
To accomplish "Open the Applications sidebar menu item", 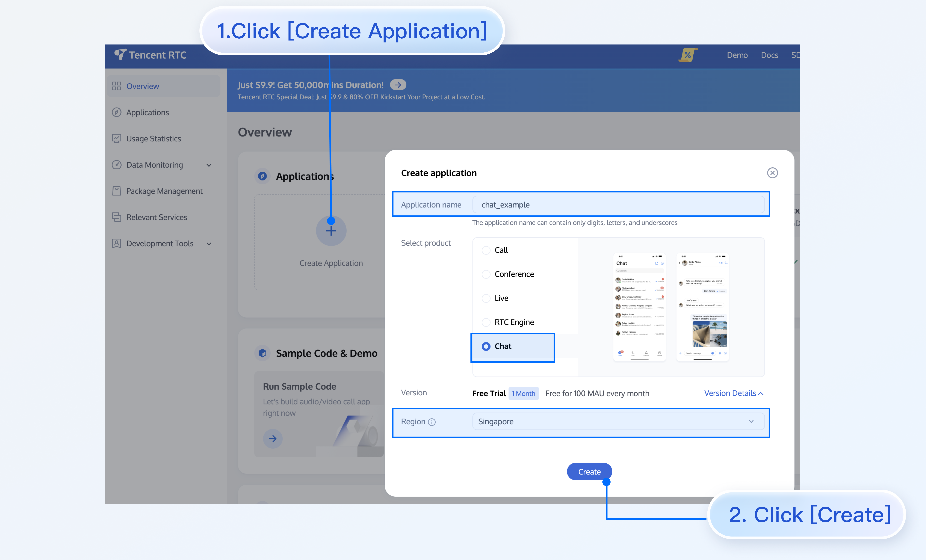I will click(x=147, y=112).
